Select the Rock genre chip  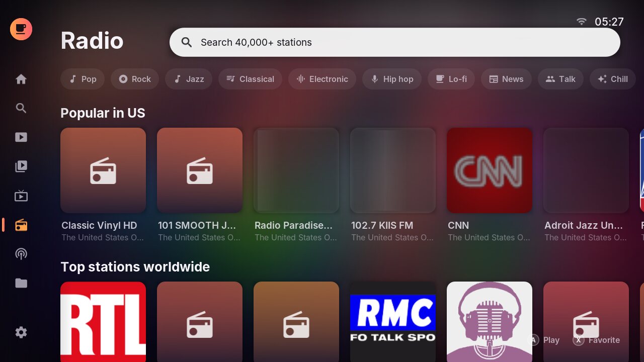pos(135,79)
